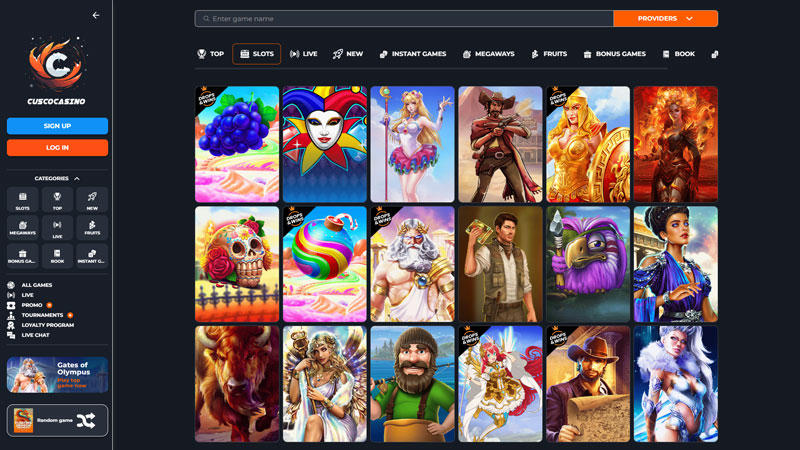800x450 pixels.
Task: Open the Promo link
Action: pos(30,305)
